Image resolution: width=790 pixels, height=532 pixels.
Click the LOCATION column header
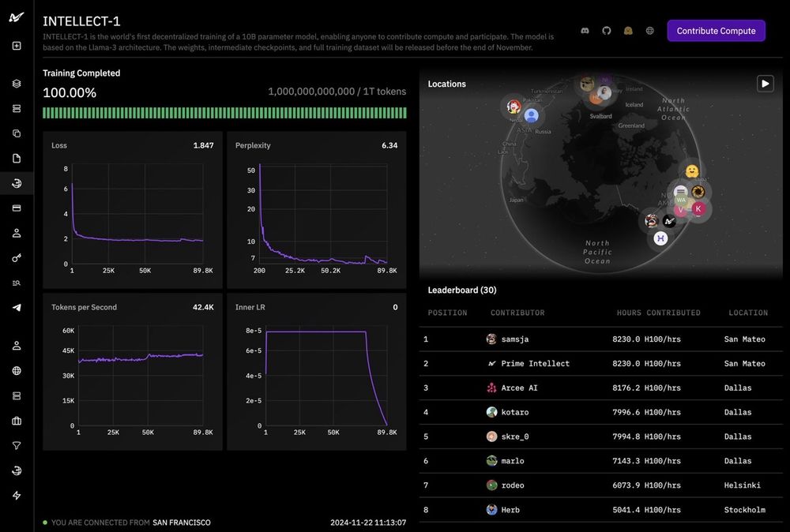coord(748,313)
